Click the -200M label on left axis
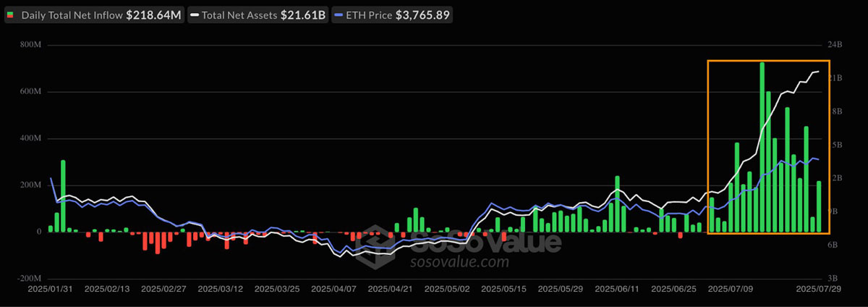 (x=28, y=279)
